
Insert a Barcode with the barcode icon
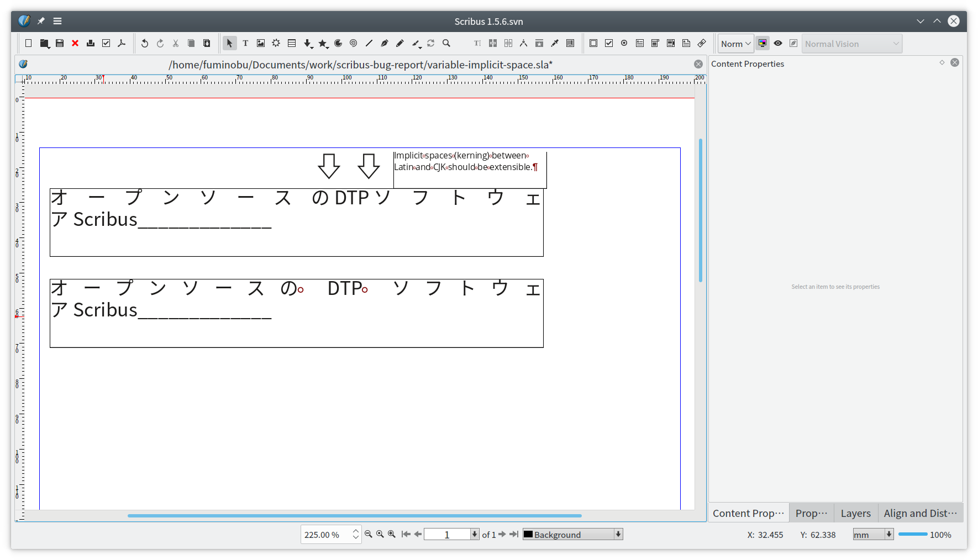click(570, 43)
